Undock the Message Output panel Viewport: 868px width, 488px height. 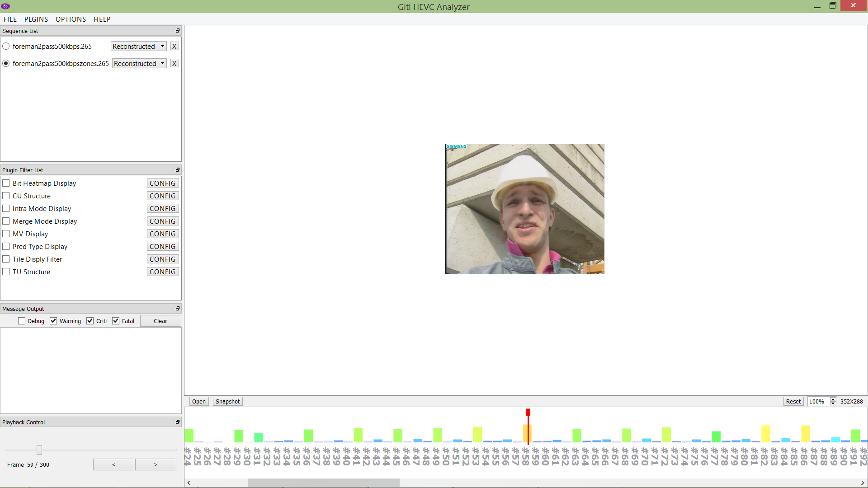click(178, 309)
